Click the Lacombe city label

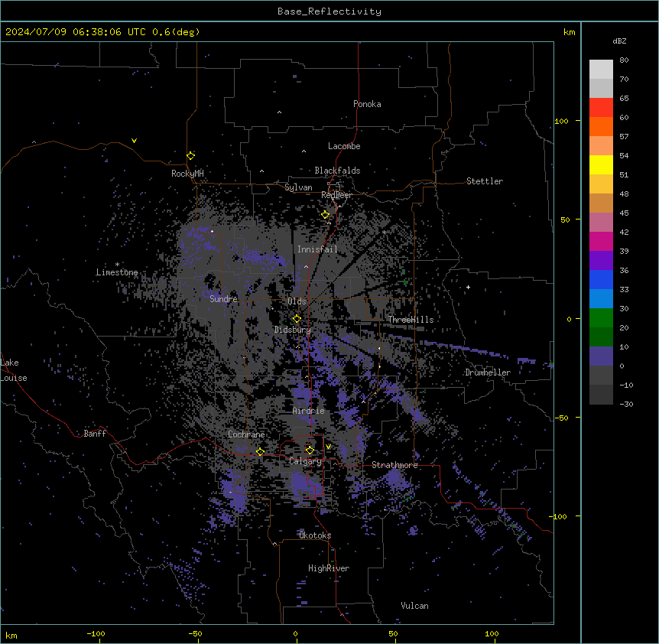pos(344,146)
